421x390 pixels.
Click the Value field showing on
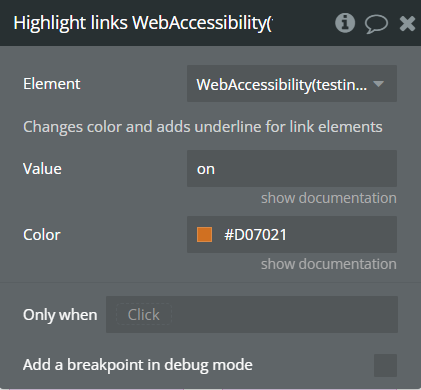292,169
